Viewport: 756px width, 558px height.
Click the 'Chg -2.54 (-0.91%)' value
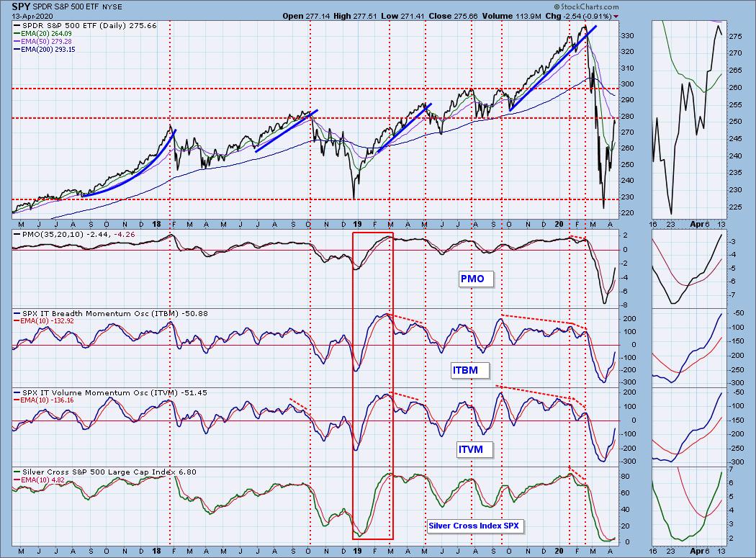click(x=579, y=16)
